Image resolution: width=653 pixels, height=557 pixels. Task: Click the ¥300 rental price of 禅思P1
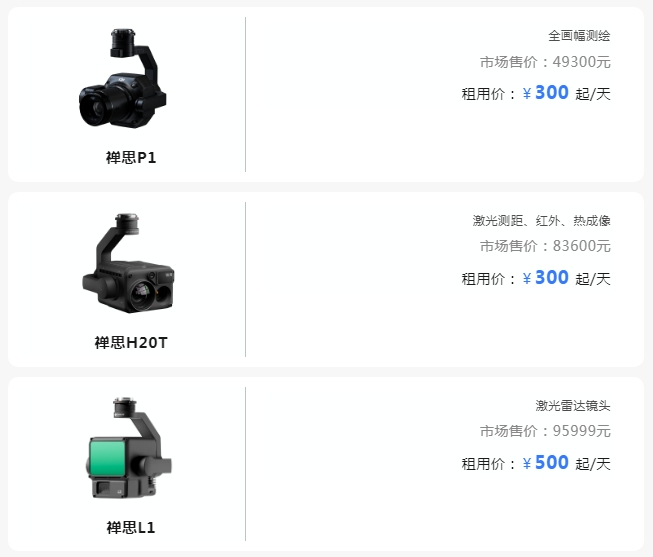546,93
